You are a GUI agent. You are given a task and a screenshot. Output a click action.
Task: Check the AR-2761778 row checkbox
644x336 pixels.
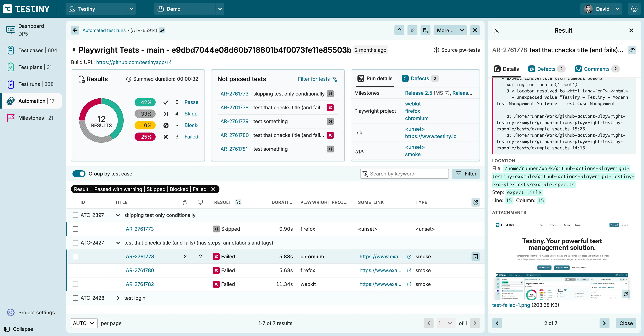coord(76,257)
